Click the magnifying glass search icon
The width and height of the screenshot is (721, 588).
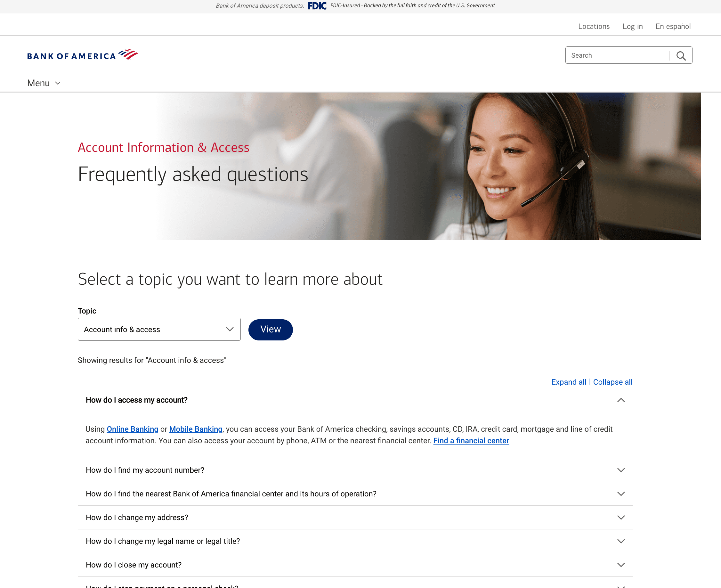681,55
